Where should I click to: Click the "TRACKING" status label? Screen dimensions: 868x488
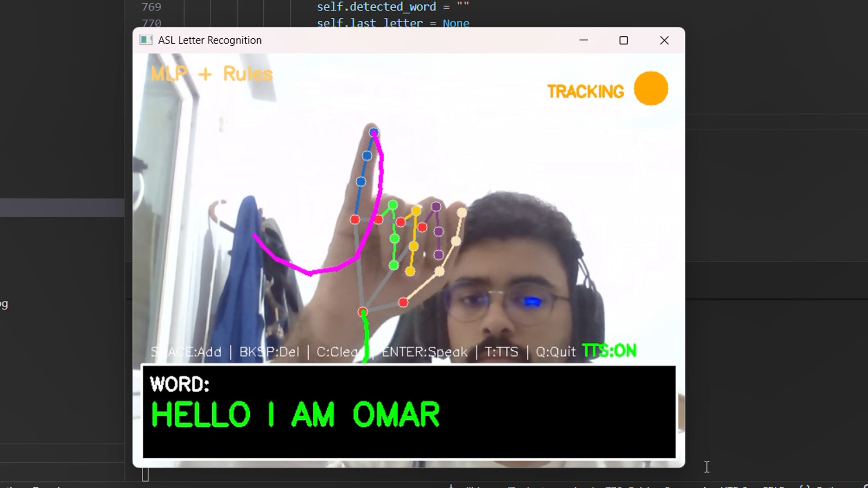pos(586,91)
